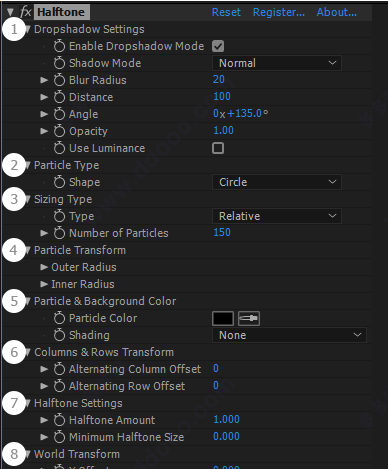The image size is (388, 469).
Task: Click the Number of Particles value 150
Action: pyautogui.click(x=222, y=232)
